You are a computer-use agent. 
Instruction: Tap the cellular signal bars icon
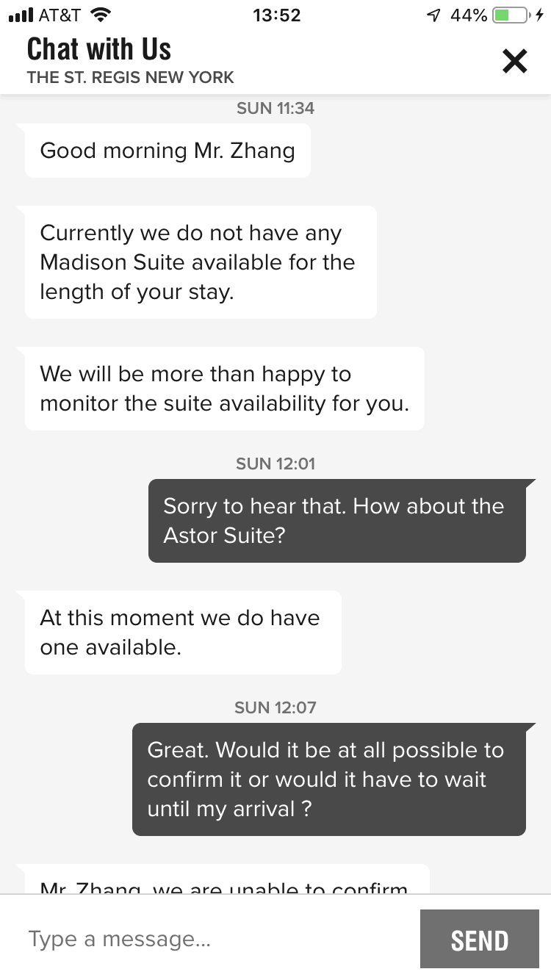click(x=21, y=15)
